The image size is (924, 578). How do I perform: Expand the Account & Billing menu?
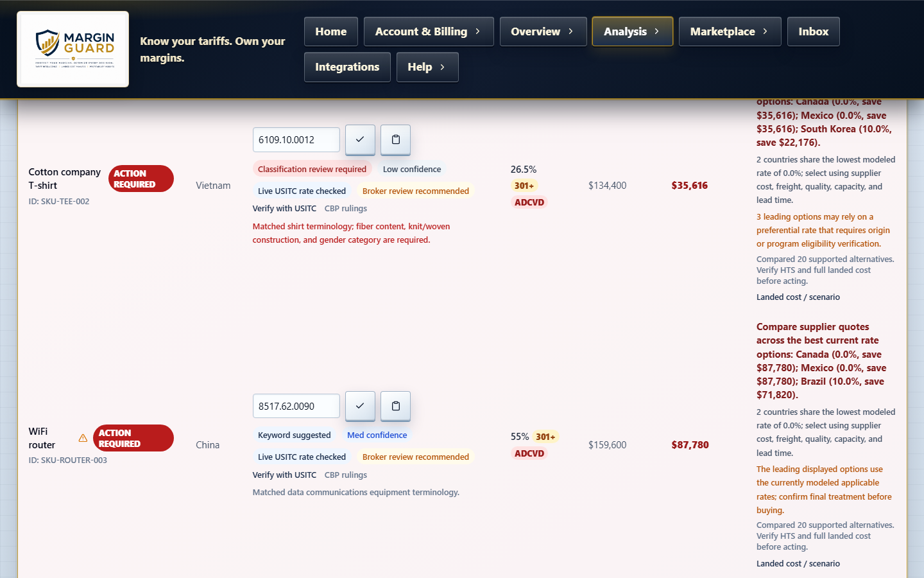[428, 31]
